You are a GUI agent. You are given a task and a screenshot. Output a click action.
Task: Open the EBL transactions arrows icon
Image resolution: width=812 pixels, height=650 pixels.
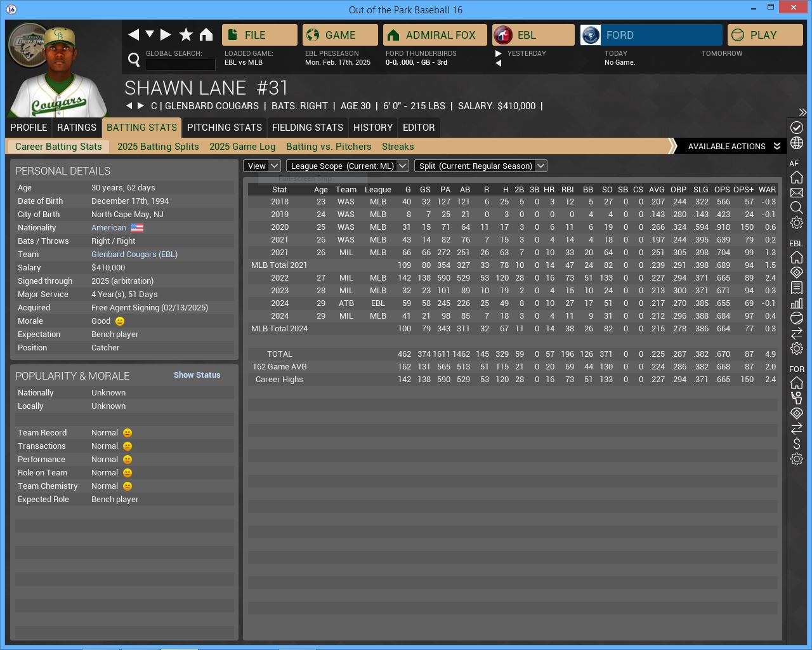797,333
